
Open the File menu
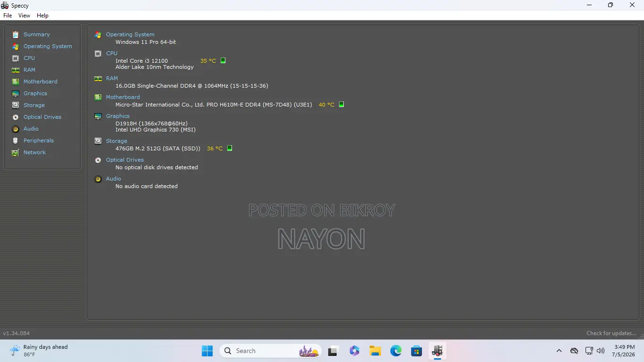pyautogui.click(x=8, y=16)
